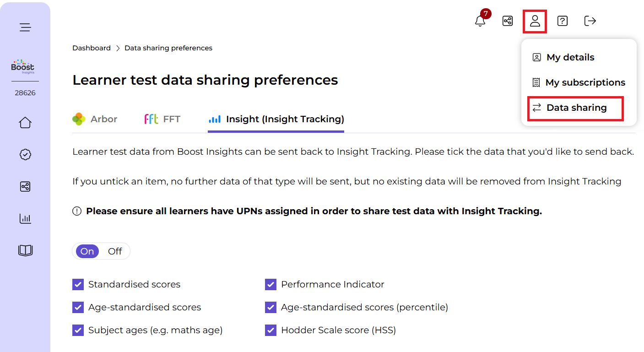Open the user profile icon
The image size is (644, 352).
pos(535,21)
